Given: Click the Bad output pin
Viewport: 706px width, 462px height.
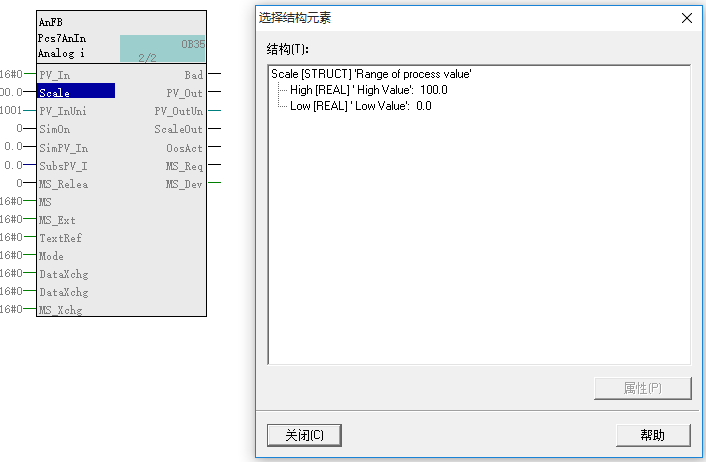Looking at the screenshot, I should pos(193,75).
